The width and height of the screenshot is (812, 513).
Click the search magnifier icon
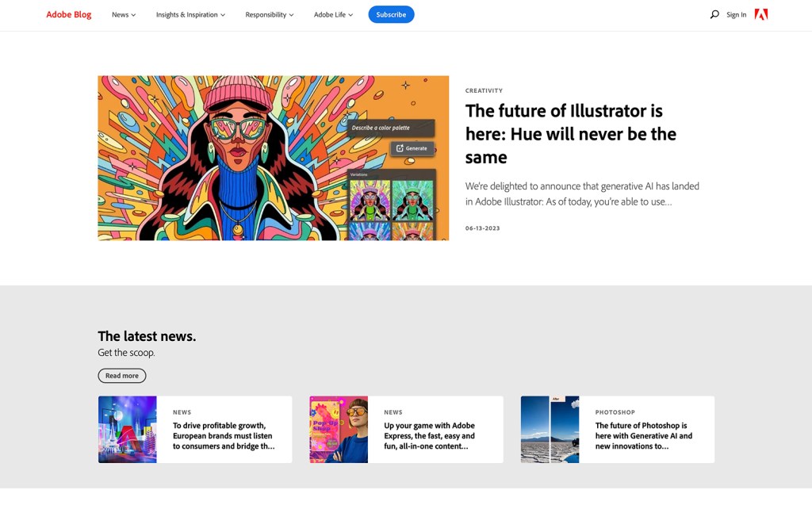point(714,14)
